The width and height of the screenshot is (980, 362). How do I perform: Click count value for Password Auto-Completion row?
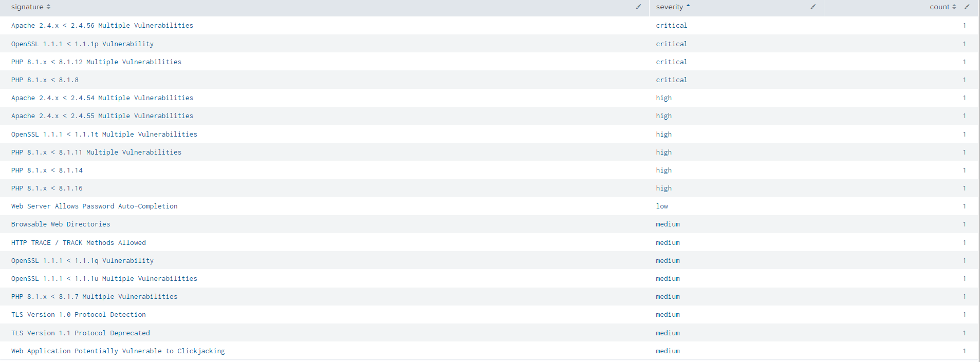tap(965, 206)
